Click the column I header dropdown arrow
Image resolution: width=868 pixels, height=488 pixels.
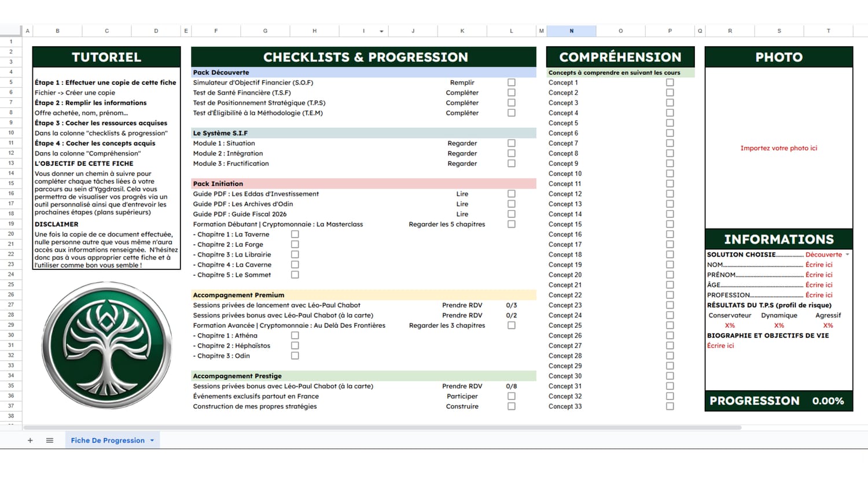pyautogui.click(x=381, y=31)
